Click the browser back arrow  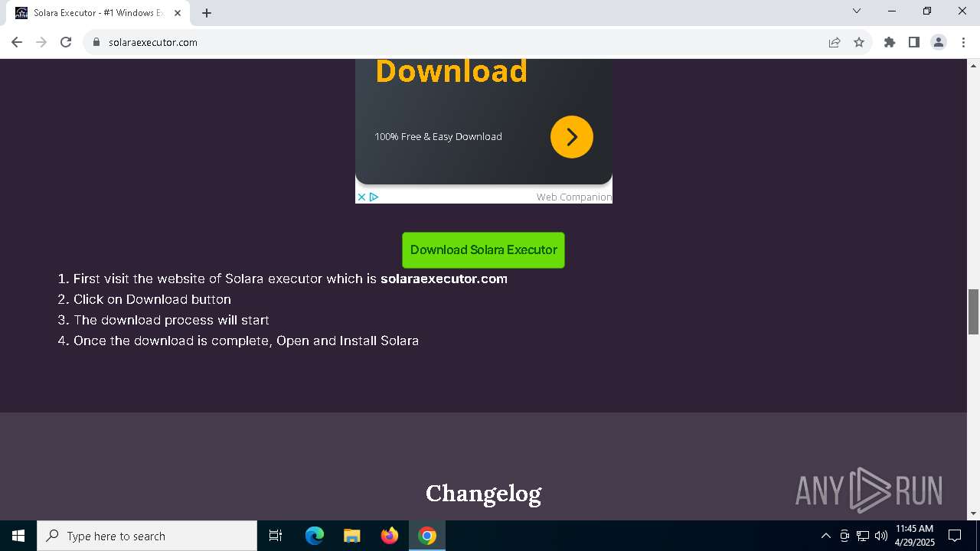coord(17,42)
